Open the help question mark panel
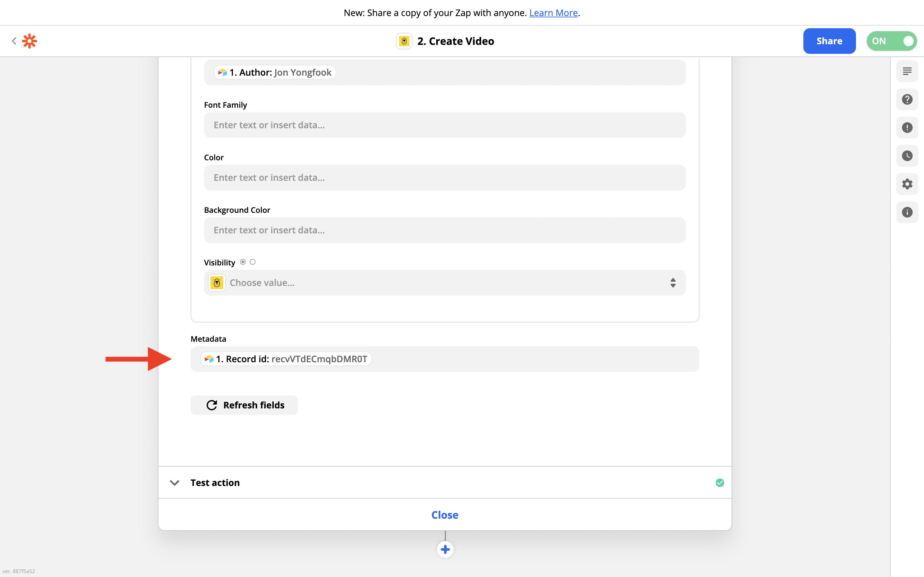 click(907, 99)
